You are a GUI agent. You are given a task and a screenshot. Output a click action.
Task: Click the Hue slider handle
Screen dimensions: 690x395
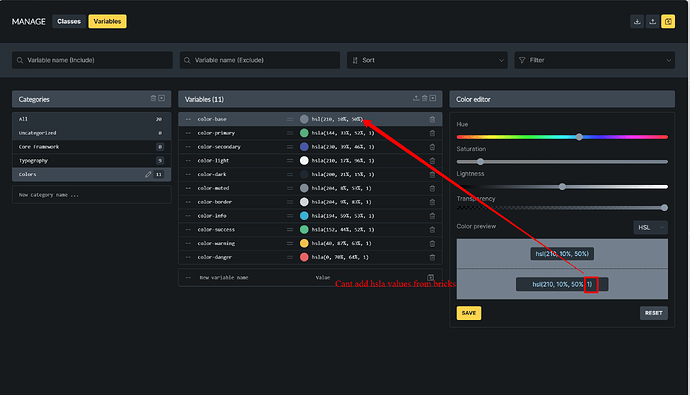click(x=579, y=137)
